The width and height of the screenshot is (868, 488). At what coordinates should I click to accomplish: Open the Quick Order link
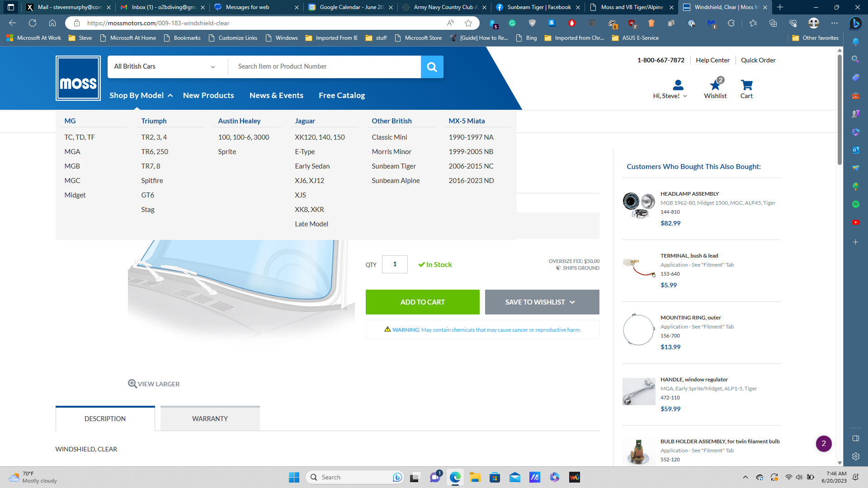coord(758,60)
